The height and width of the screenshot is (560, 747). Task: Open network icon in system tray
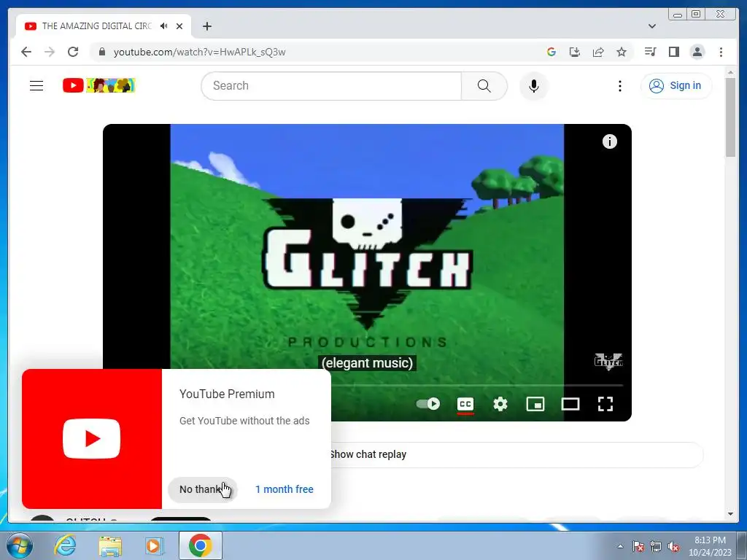click(656, 546)
